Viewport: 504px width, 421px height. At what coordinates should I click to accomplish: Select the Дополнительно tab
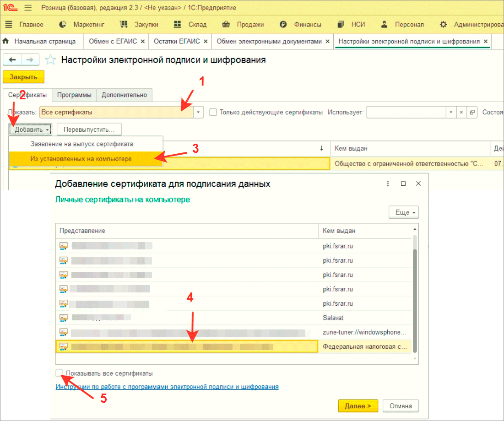tap(124, 95)
